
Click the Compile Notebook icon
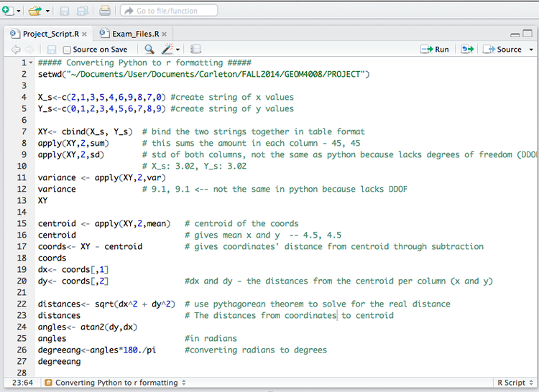195,50
